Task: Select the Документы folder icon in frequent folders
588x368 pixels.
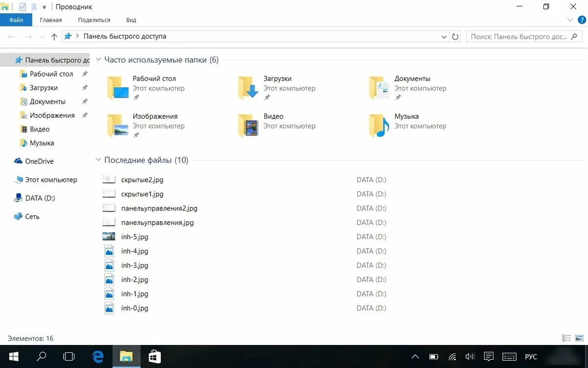Action: [x=379, y=88]
